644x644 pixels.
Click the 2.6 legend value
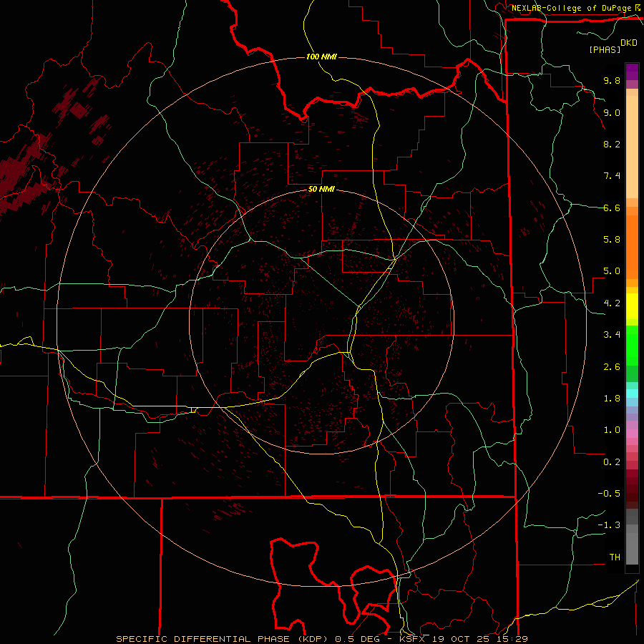612,367
